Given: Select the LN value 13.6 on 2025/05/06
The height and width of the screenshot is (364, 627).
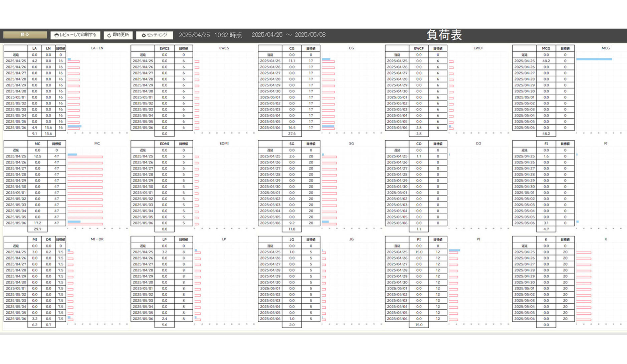Looking at the screenshot, I should (x=48, y=127).
